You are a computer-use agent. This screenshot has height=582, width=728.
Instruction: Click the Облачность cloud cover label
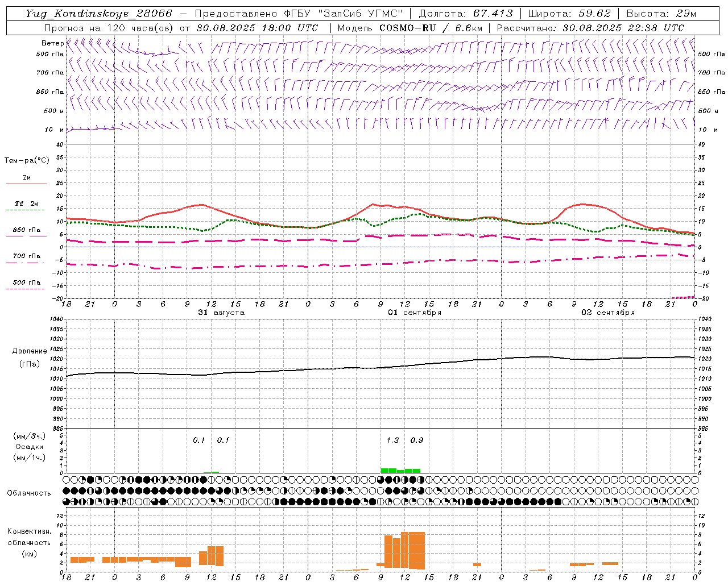click(x=29, y=493)
